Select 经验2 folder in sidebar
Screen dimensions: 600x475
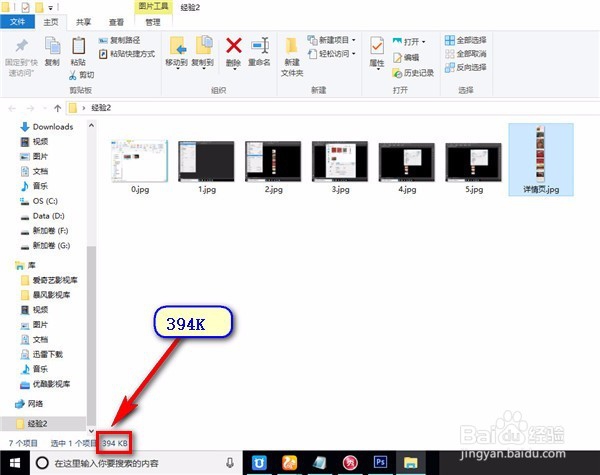click(x=43, y=424)
